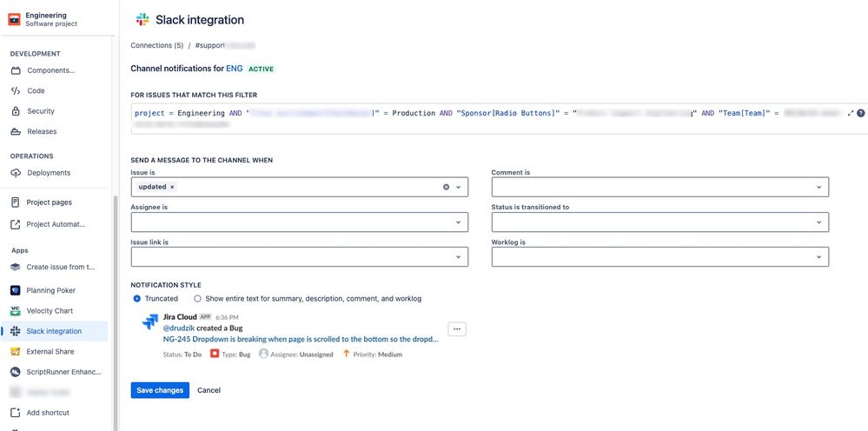
Task: Click the Project Automation external-link icon
Action: pyautogui.click(x=16, y=225)
